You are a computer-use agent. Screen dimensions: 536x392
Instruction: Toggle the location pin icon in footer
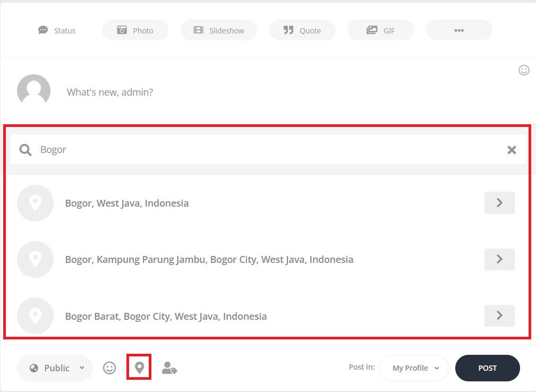139,368
